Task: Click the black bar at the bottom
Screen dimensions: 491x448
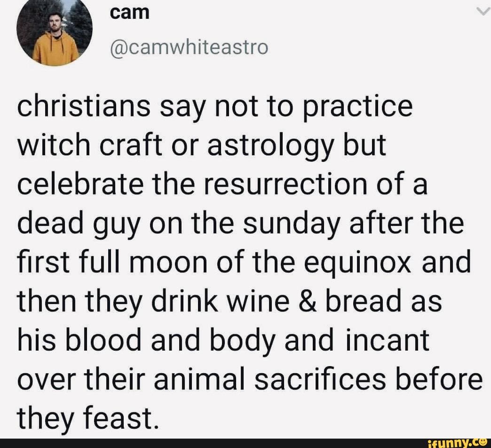Action: point(212,443)
